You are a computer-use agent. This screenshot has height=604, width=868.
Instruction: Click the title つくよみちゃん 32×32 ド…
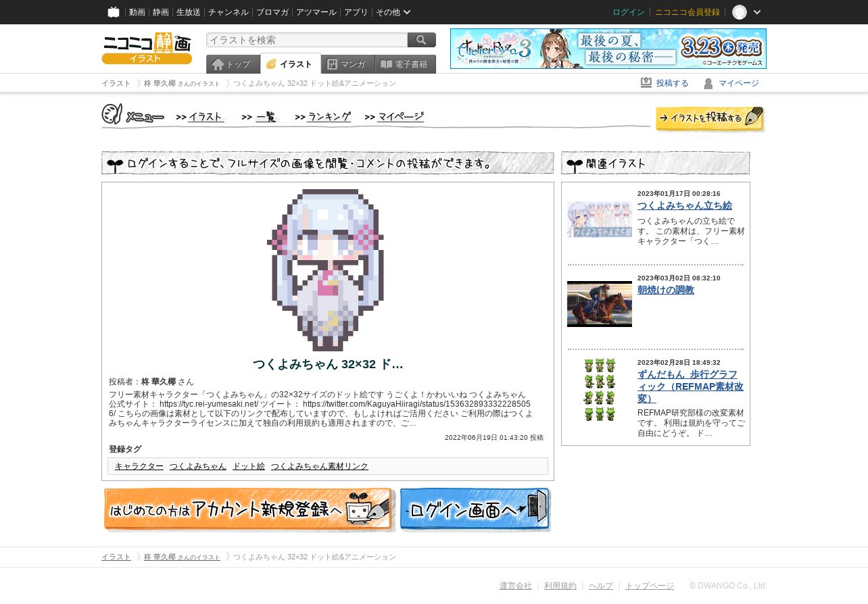(328, 364)
